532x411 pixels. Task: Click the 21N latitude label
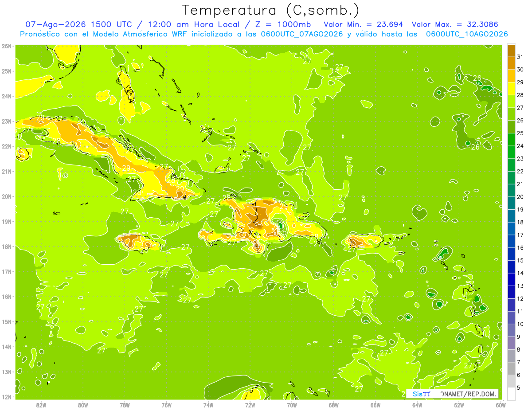click(x=7, y=172)
